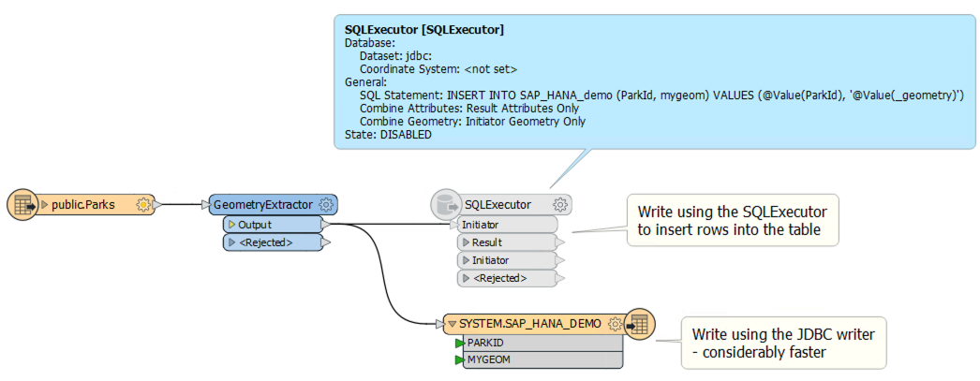Open GeometryExtractor parameters gear icon
This screenshot has height=381, width=980.
325,204
